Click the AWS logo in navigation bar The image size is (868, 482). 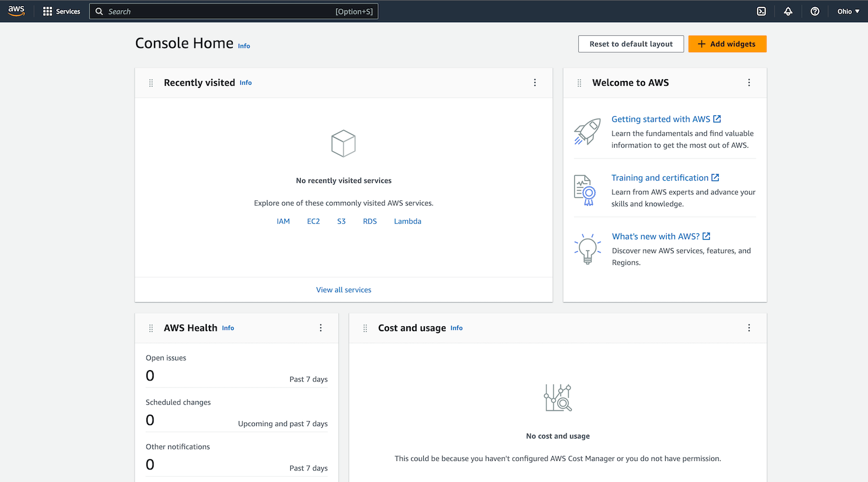pyautogui.click(x=16, y=11)
